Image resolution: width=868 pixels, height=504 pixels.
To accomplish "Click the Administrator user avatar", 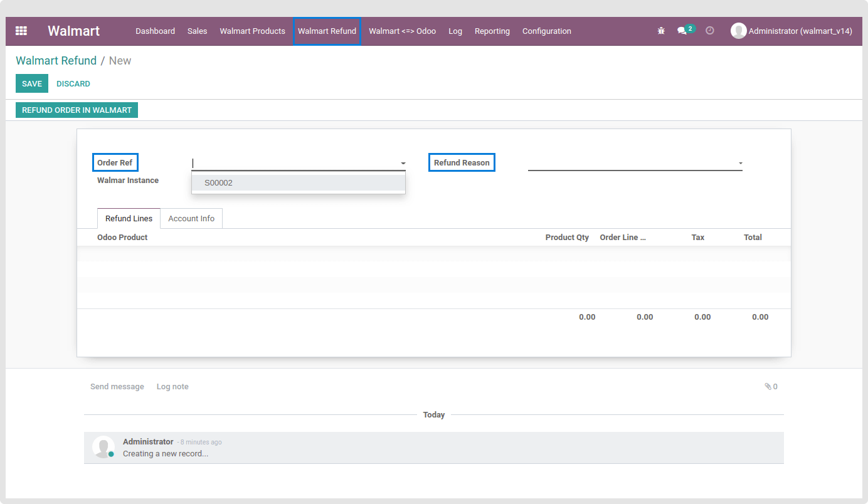I will (738, 31).
